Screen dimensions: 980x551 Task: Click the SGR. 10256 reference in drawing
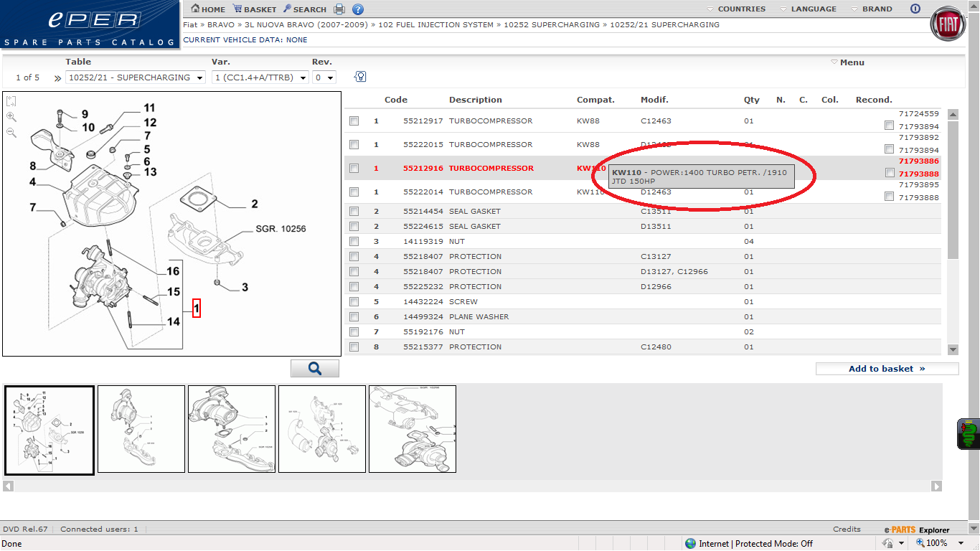(281, 230)
